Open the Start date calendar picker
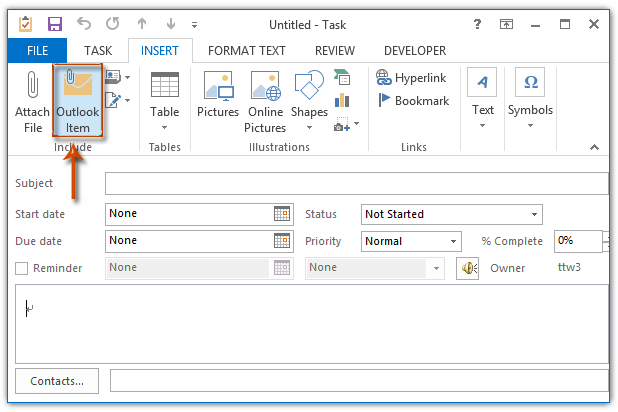The width and height of the screenshot is (618, 412). coord(282,214)
